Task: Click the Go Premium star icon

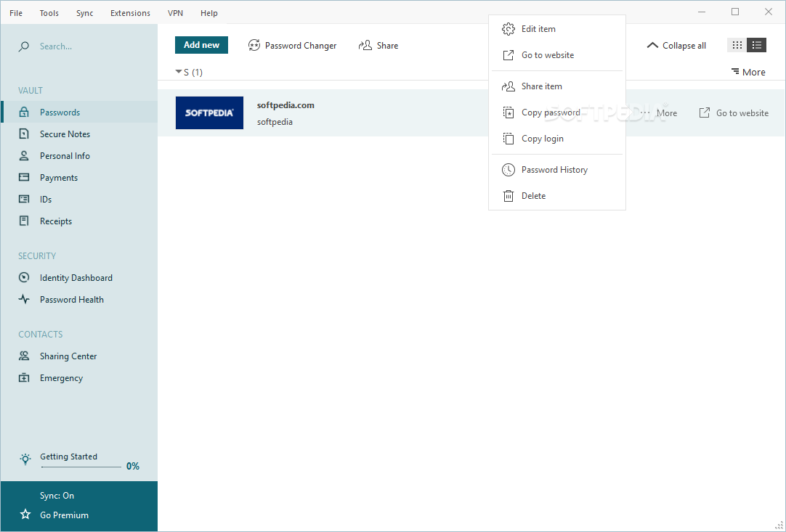Action: pyautogui.click(x=25, y=515)
